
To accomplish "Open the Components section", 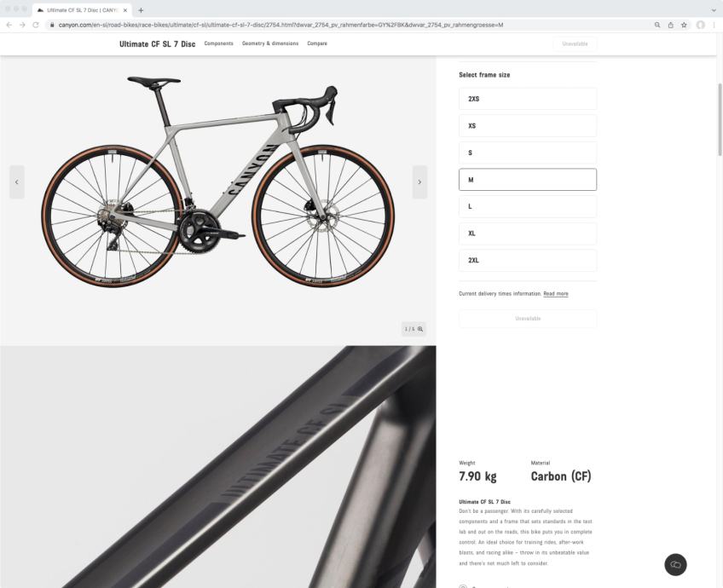I will tap(218, 43).
